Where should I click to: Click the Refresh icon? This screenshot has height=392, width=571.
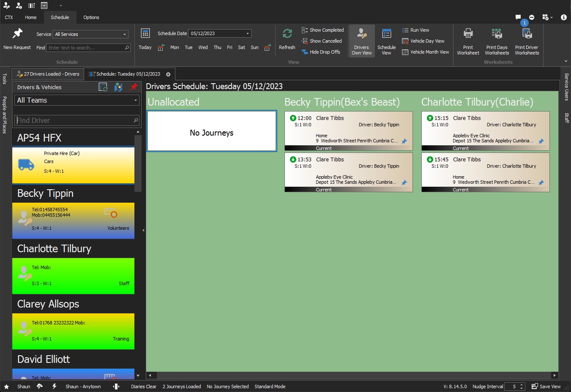(x=287, y=33)
